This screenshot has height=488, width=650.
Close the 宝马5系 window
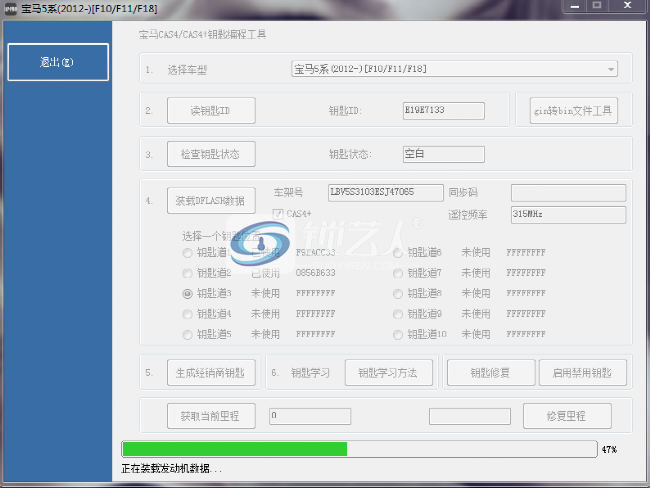(x=627, y=6)
